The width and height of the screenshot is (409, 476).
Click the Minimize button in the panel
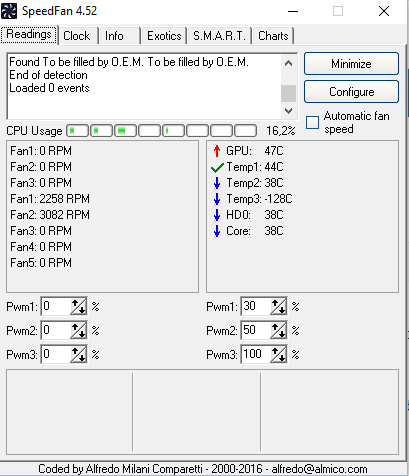coord(351,63)
